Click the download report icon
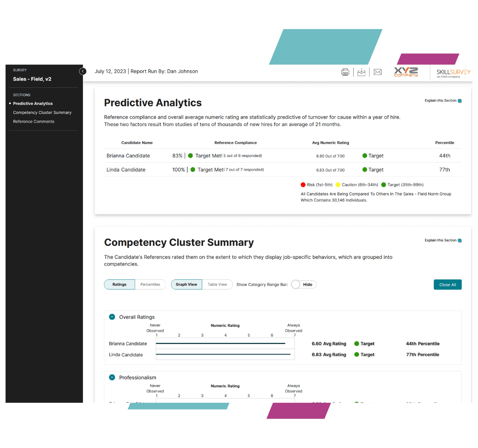The height and width of the screenshot is (448, 478). (x=361, y=72)
